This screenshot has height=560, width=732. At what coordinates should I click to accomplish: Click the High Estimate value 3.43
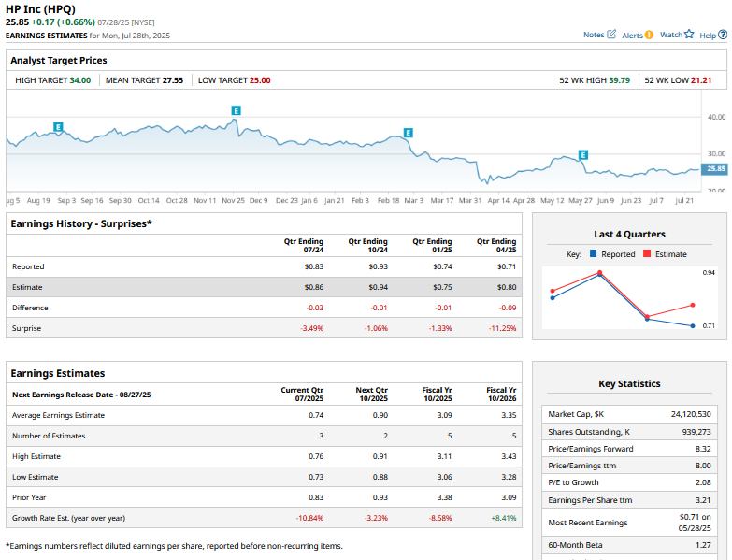pyautogui.click(x=509, y=456)
